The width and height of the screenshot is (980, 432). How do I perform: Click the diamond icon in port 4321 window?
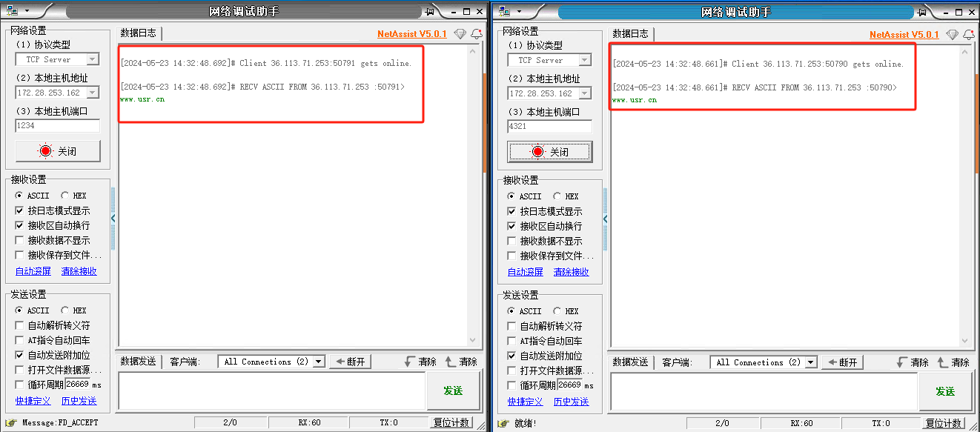pyautogui.click(x=953, y=35)
